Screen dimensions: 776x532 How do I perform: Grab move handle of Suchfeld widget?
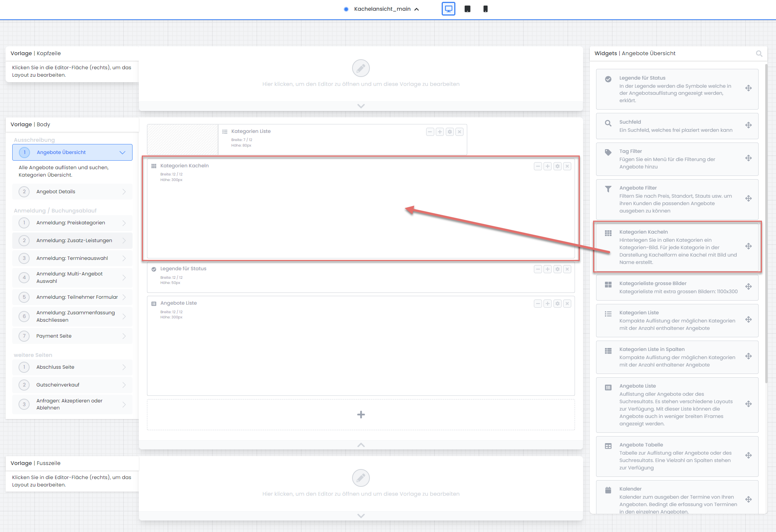tap(749, 125)
